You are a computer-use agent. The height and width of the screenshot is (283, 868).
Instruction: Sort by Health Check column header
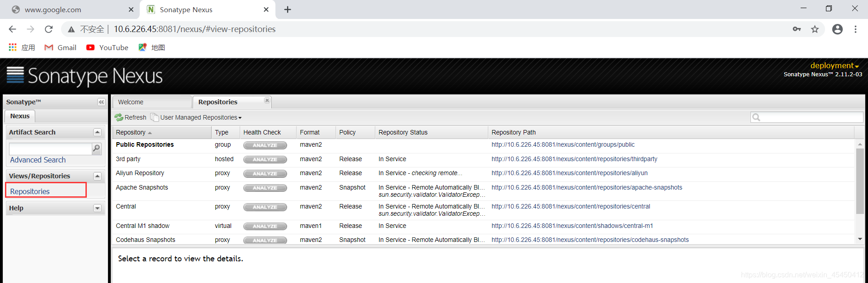tap(268, 132)
